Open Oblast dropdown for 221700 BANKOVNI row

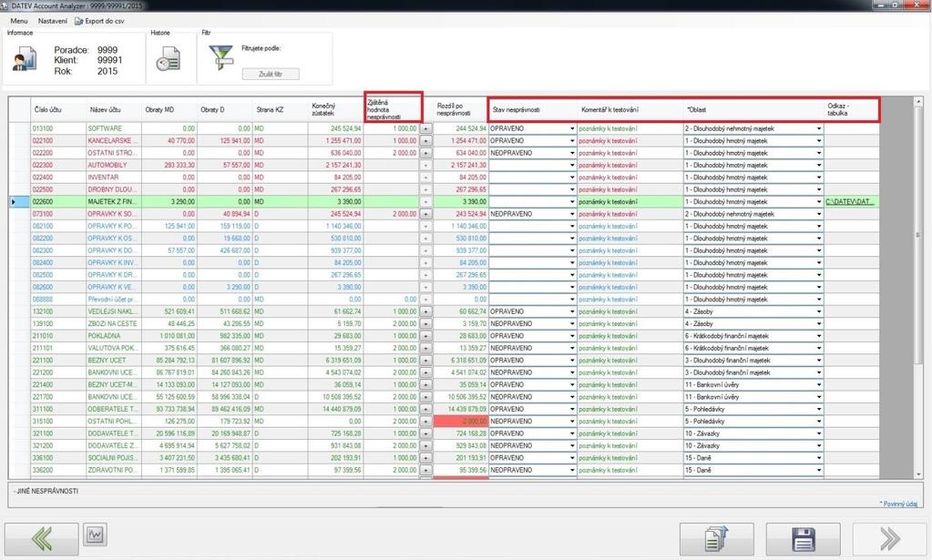point(818,397)
